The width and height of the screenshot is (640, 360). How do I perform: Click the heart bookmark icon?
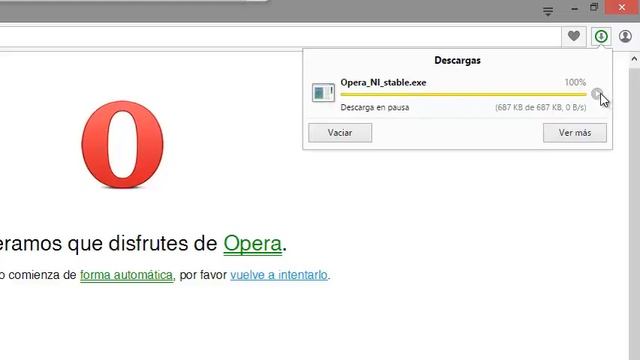[x=574, y=36]
